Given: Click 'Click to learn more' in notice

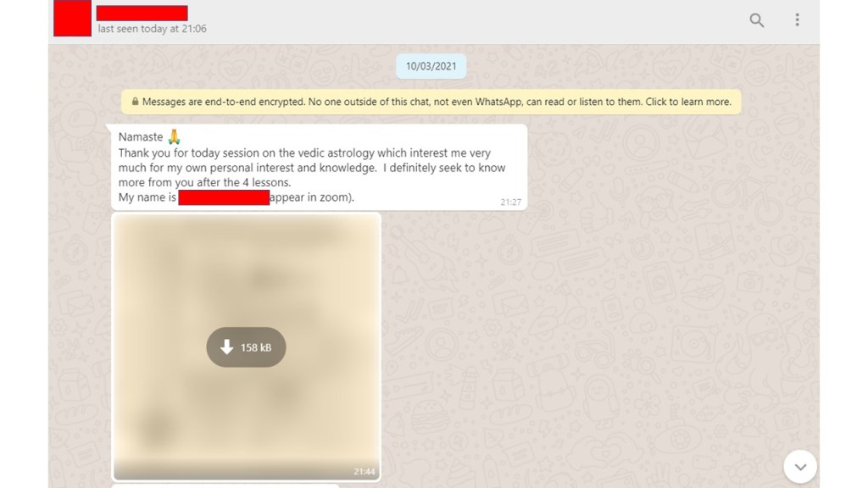Looking at the screenshot, I should [687, 103].
